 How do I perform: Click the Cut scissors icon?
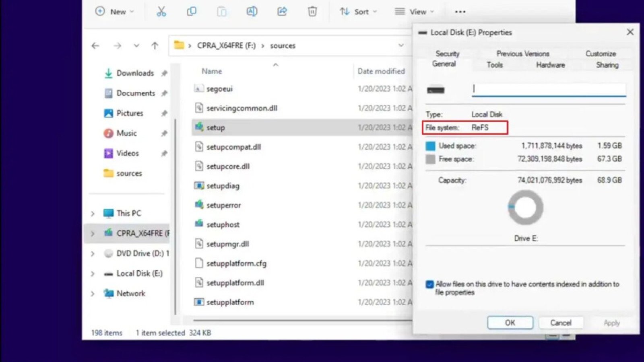tap(161, 12)
